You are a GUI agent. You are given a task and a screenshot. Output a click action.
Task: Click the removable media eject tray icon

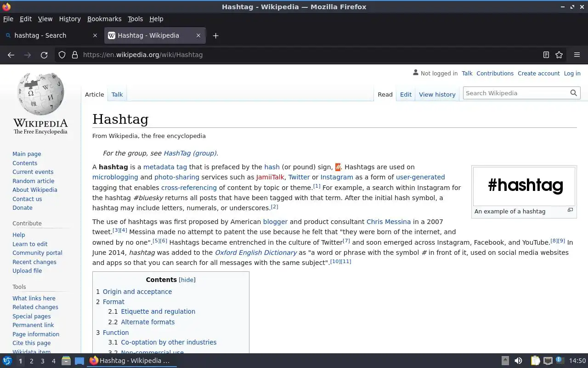(505, 361)
